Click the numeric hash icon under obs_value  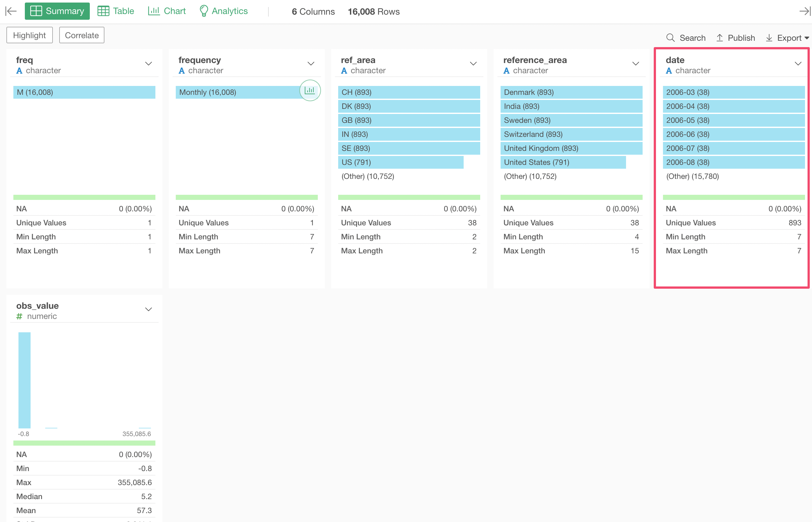(x=19, y=316)
